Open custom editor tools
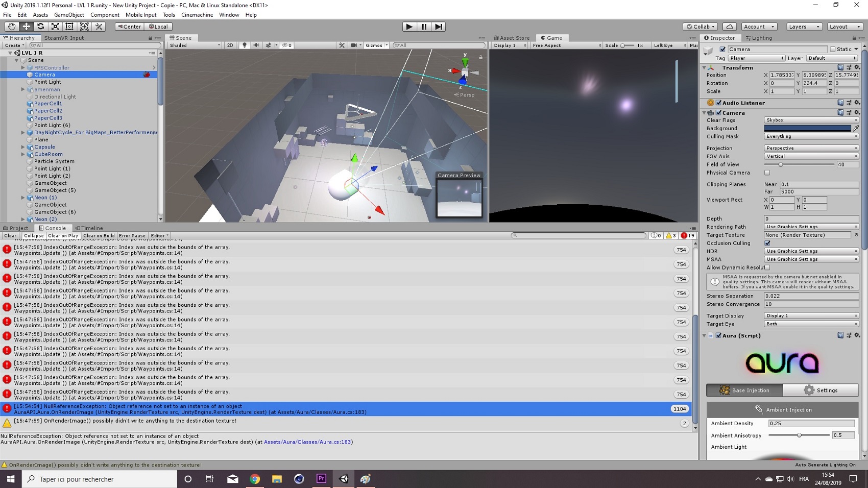 pos(99,27)
